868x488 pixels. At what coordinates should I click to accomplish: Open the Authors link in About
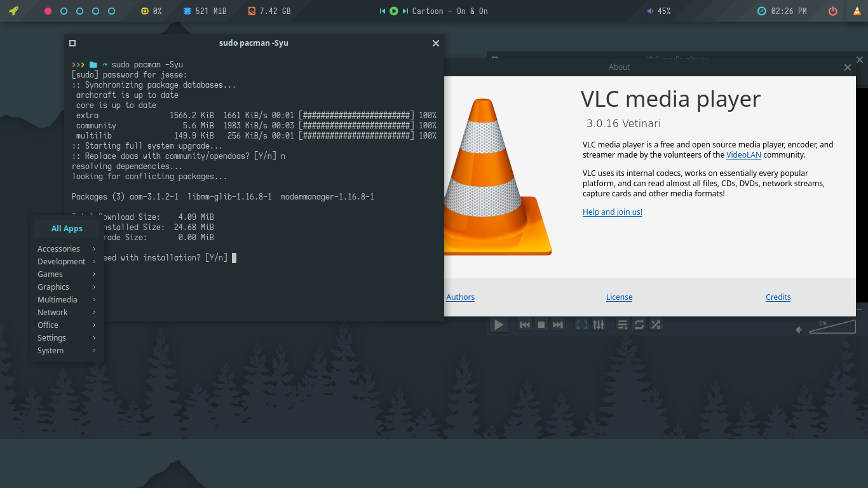point(461,297)
